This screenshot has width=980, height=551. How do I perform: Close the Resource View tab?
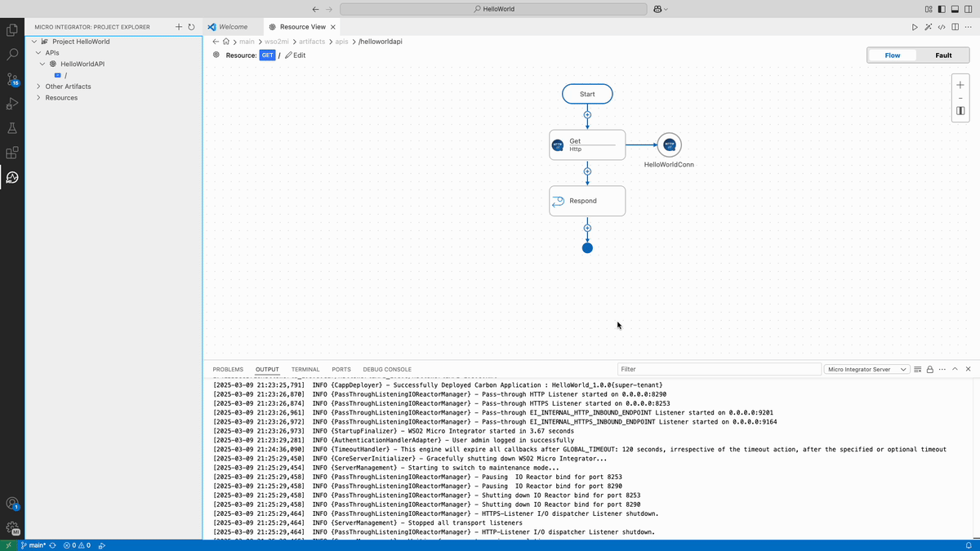[333, 27]
